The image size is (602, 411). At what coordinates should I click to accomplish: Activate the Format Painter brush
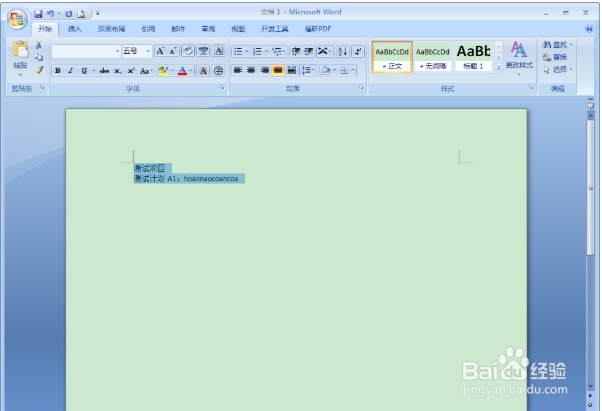click(39, 70)
